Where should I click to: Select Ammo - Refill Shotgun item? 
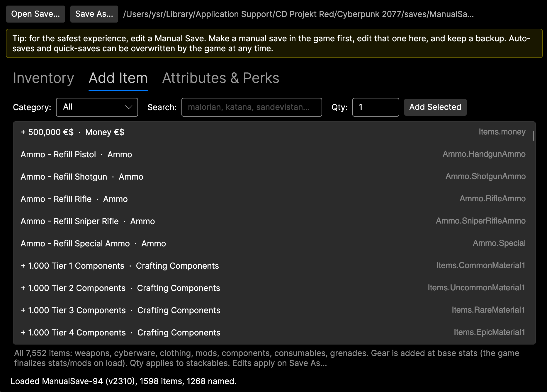point(274,177)
